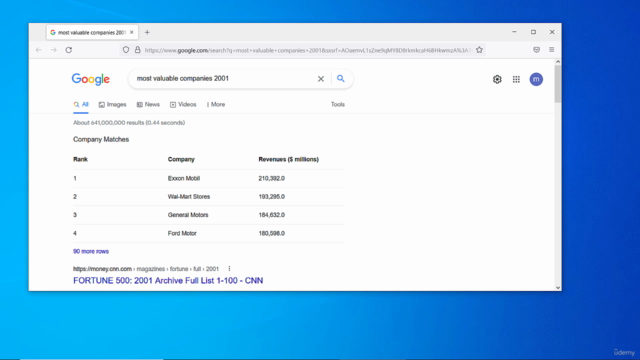640x360 pixels.
Task: Click the revenue value '193,295.0'
Action: click(271, 197)
